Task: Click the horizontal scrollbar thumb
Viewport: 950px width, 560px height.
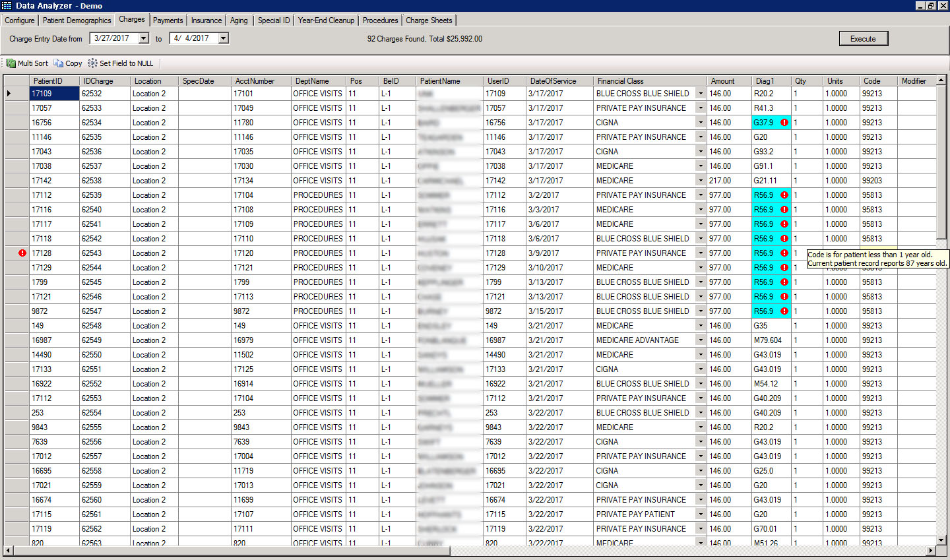Action: (232, 550)
